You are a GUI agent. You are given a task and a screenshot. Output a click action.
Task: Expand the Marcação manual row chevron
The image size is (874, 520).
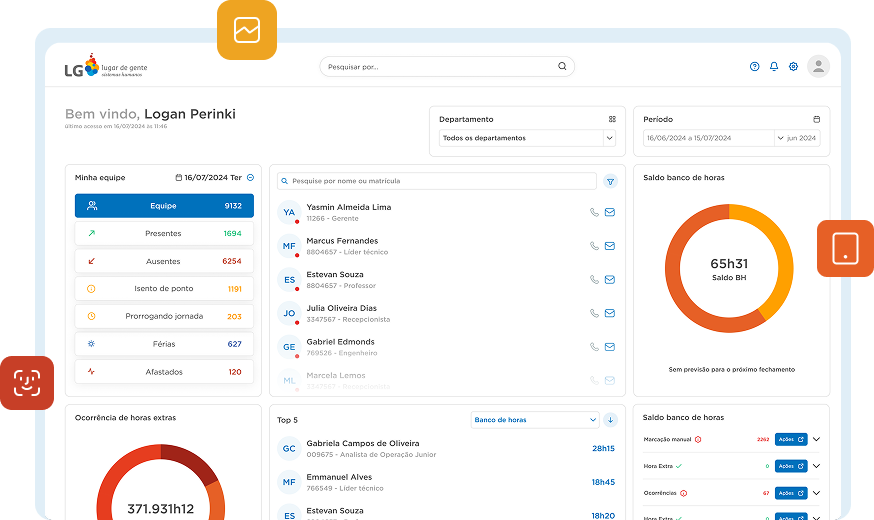(x=816, y=439)
